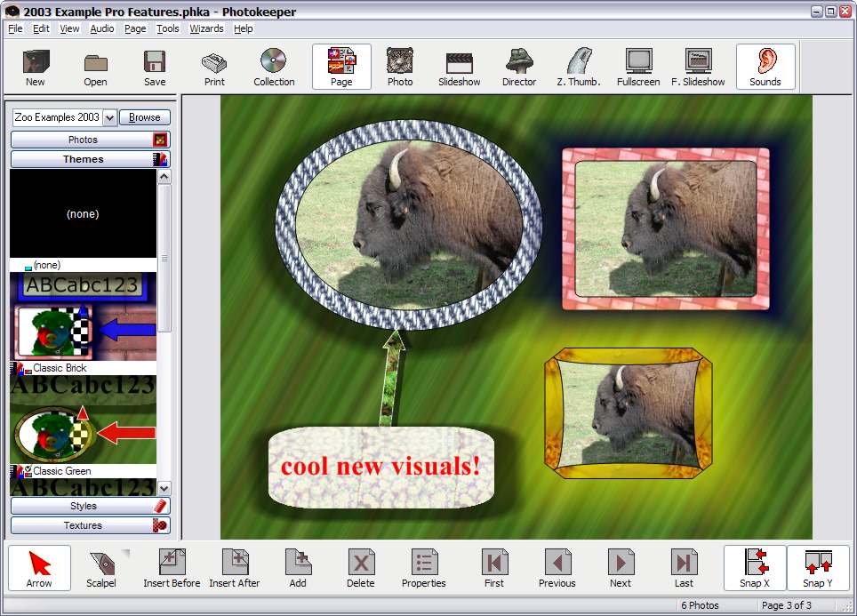
Task: Expand the Styles panel section
Action: [90, 506]
